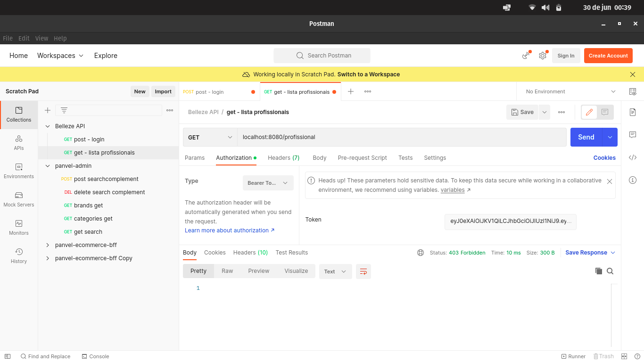
Task: Click the network globe icon near status
Action: point(421,253)
